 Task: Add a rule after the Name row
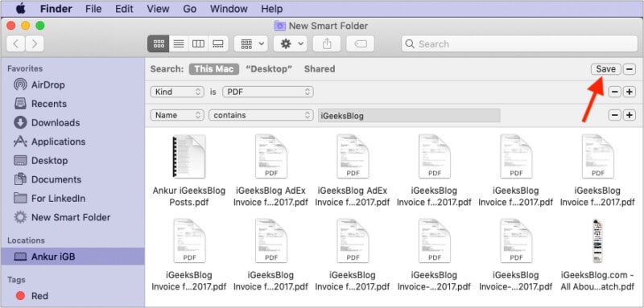[x=630, y=115]
